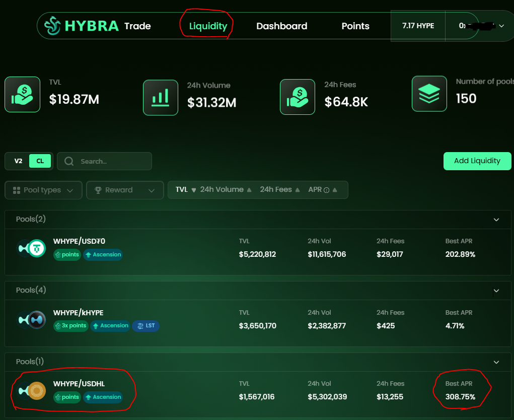Click the 202.89% Best APR value
Viewport: 514px width, 420px height.
click(x=460, y=254)
